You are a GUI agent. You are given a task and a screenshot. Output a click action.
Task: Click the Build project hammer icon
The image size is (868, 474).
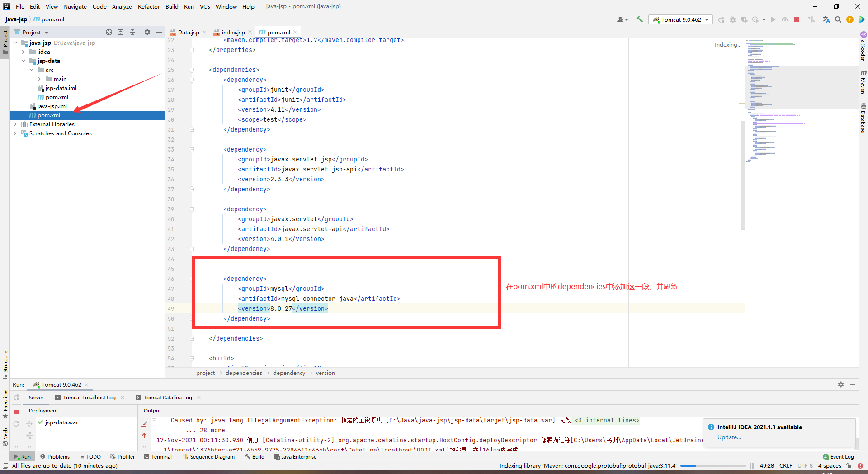pyautogui.click(x=639, y=19)
